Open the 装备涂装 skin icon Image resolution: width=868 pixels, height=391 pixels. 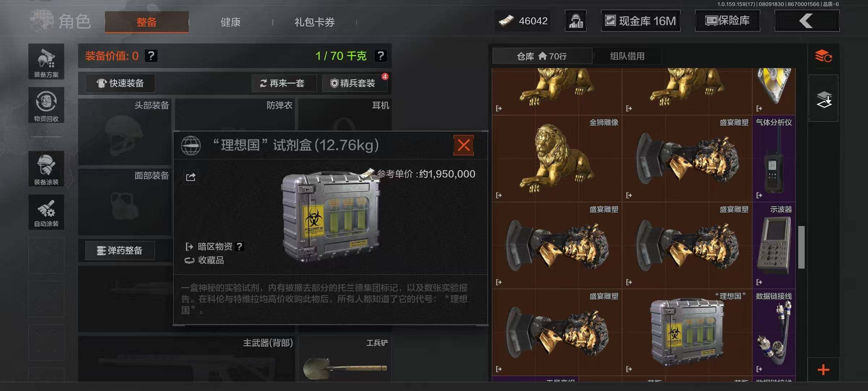46,169
